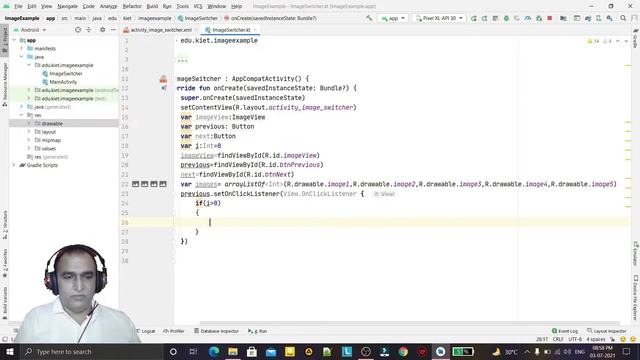
Task: Hide the Project tool window
Action: click(113, 30)
